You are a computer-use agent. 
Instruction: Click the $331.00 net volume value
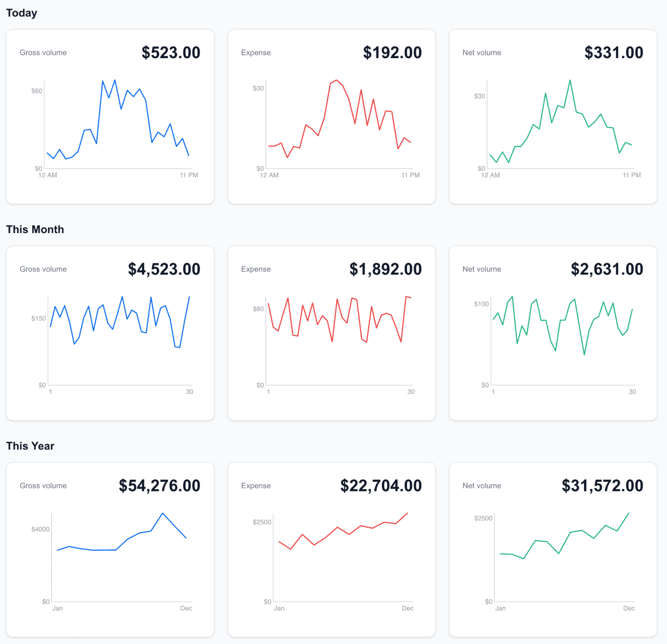pyautogui.click(x=614, y=52)
